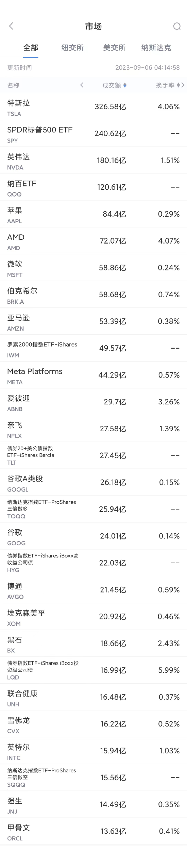Open SPDR标普500 ETF row
Image resolution: width=187 pixels, height=868 pixels.
pos(93,134)
